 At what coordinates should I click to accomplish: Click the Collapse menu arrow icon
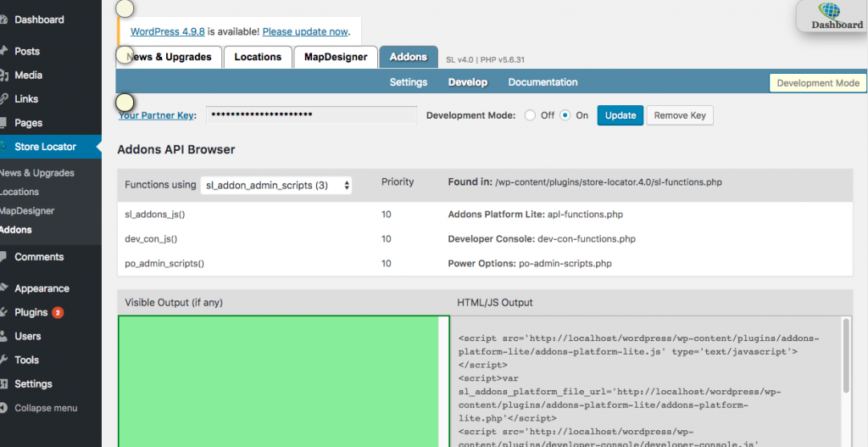click(4, 408)
